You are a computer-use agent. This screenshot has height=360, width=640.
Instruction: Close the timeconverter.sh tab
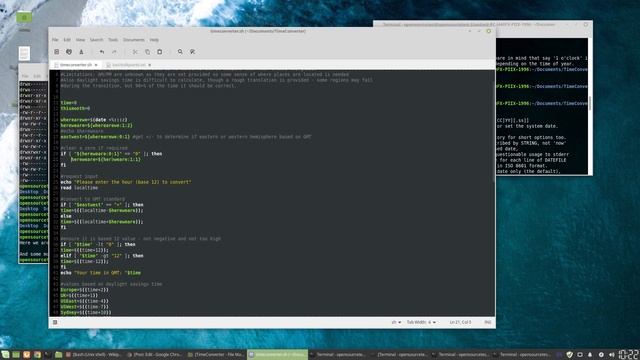tap(96, 65)
